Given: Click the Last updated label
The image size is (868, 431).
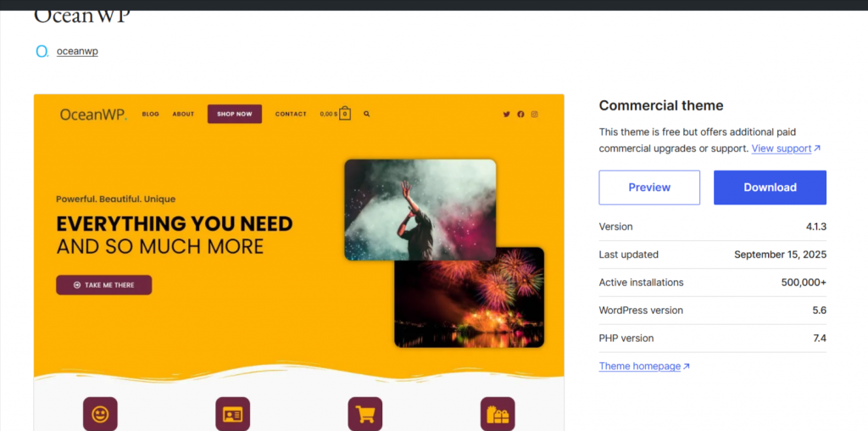Looking at the screenshot, I should (628, 255).
